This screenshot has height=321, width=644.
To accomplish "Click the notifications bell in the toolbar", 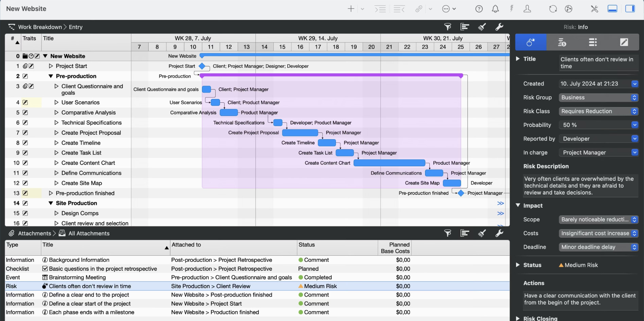I will [495, 9].
